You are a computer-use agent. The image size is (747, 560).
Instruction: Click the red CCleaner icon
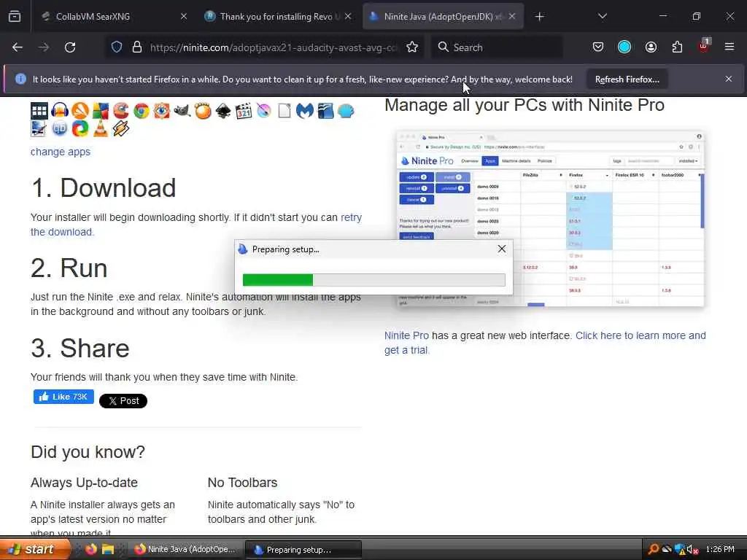[x=121, y=111]
